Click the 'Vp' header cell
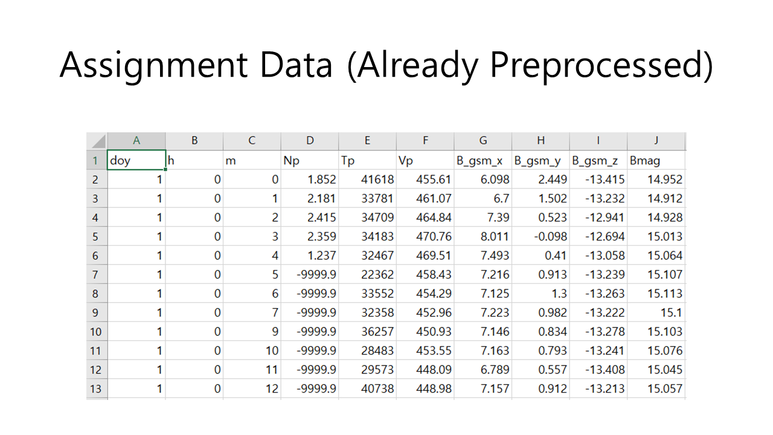The width and height of the screenshot is (773, 435). [425, 160]
